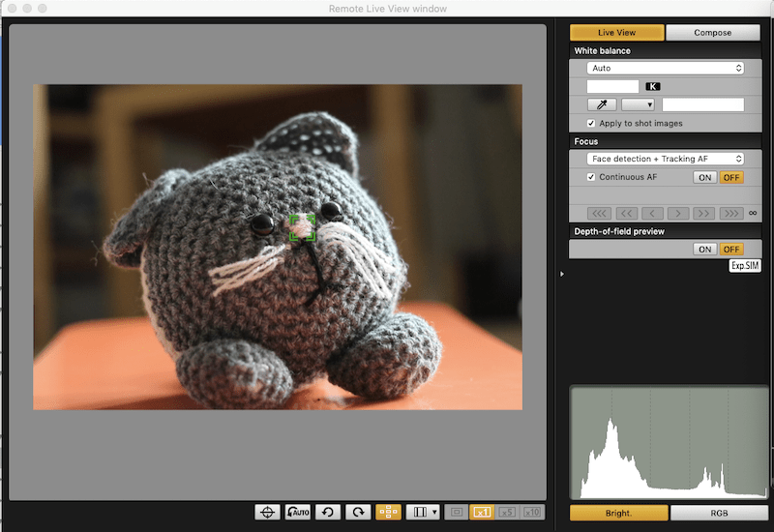This screenshot has width=774, height=532.
Task: Switch to the Live View tab
Action: coord(616,33)
